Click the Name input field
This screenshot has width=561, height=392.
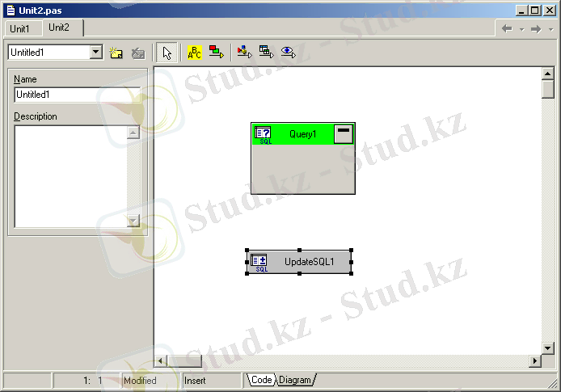pyautogui.click(x=78, y=95)
